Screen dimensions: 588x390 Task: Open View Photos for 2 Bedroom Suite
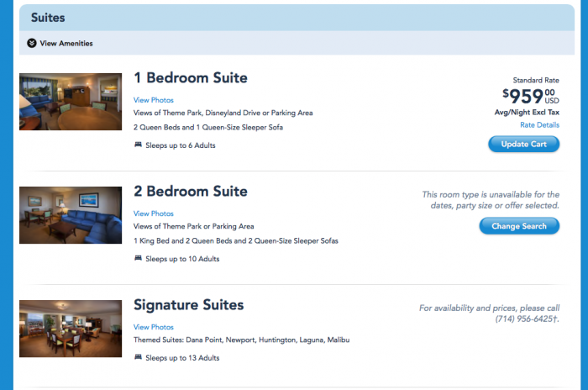pos(154,213)
